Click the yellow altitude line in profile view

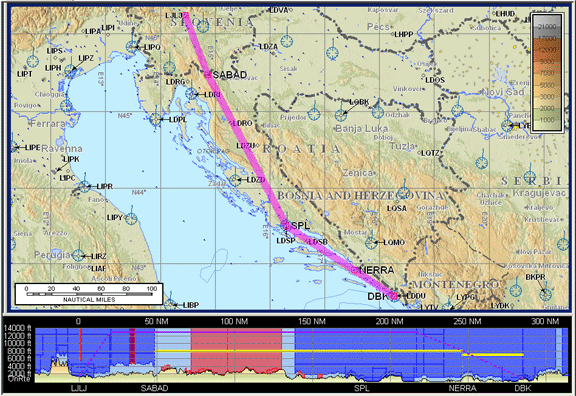pyautogui.click(x=308, y=351)
